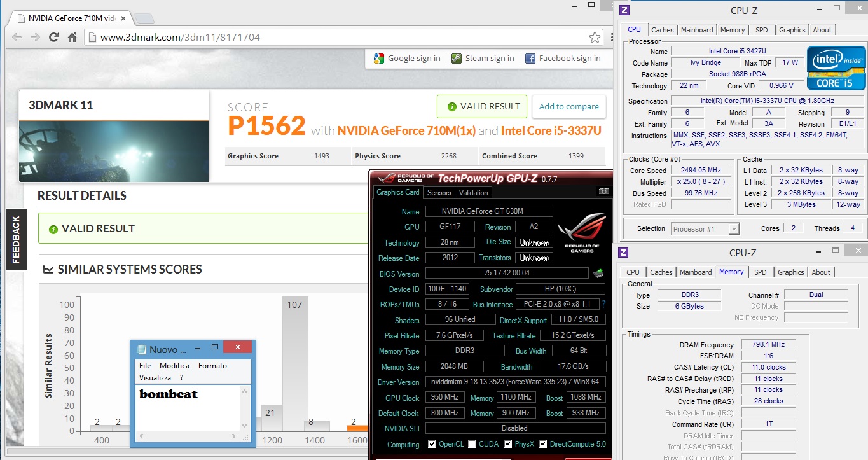Click Intel Core i5-3337U link
This screenshot has height=460, width=868.
click(x=551, y=130)
